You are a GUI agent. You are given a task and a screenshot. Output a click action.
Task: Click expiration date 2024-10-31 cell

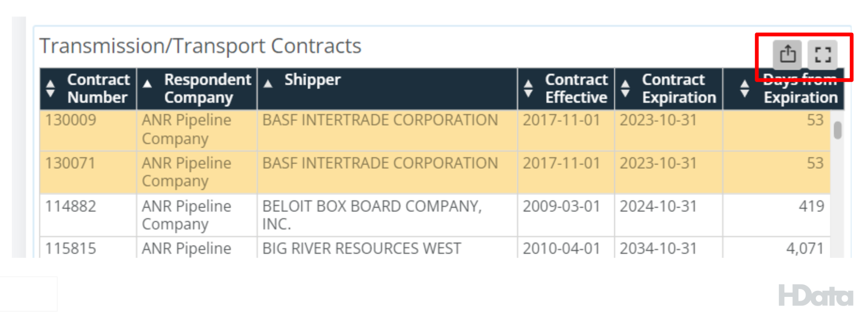tap(668, 215)
